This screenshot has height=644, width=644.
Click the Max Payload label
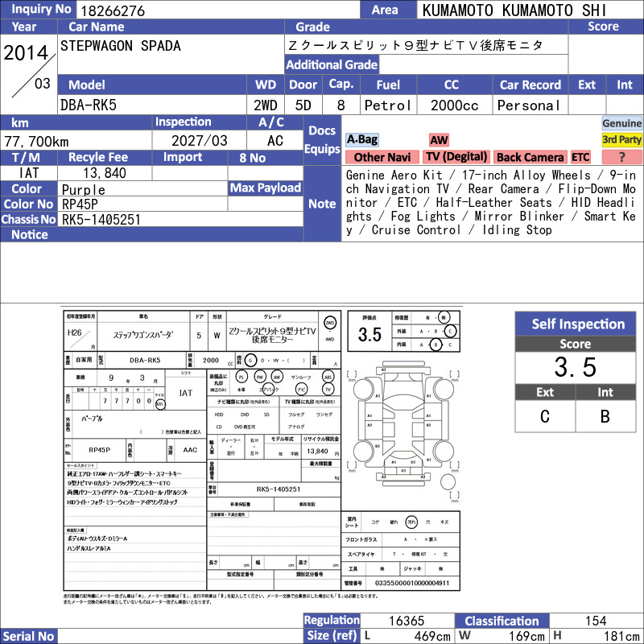266,188
